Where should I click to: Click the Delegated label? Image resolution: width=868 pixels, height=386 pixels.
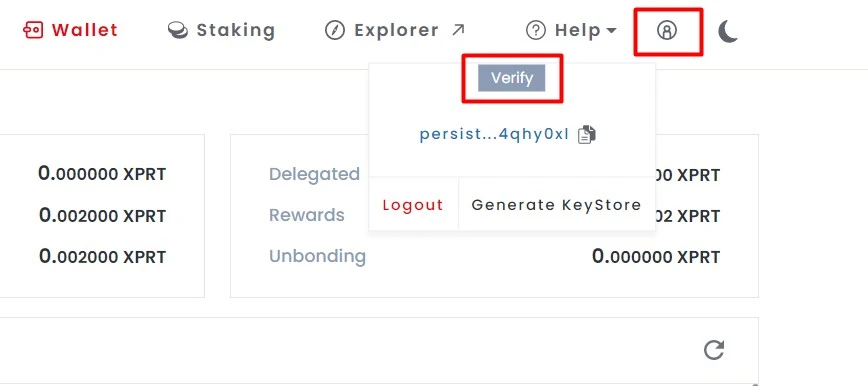pyautogui.click(x=314, y=174)
